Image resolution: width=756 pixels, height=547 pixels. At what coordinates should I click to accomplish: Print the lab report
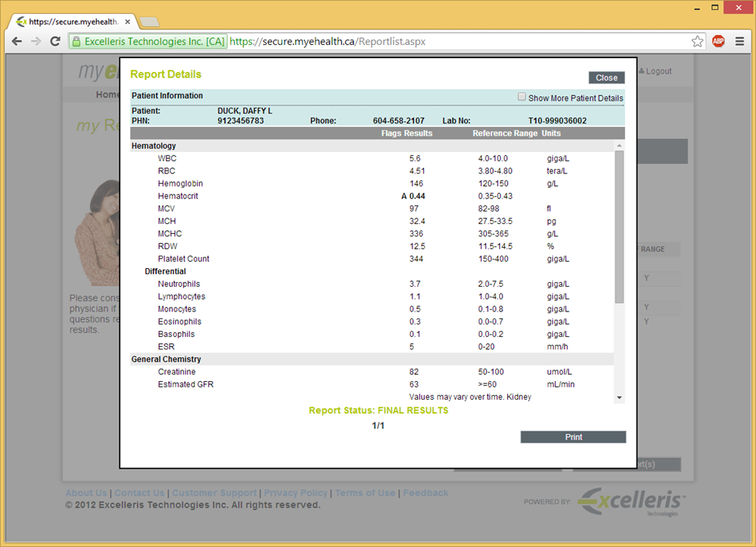click(x=573, y=437)
